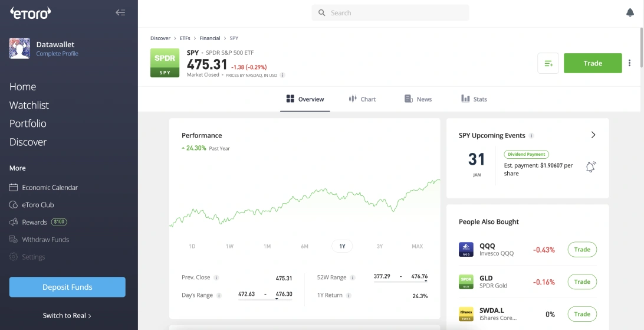Image resolution: width=644 pixels, height=330 pixels.
Task: Switch to the Stats tab
Action: click(474, 99)
